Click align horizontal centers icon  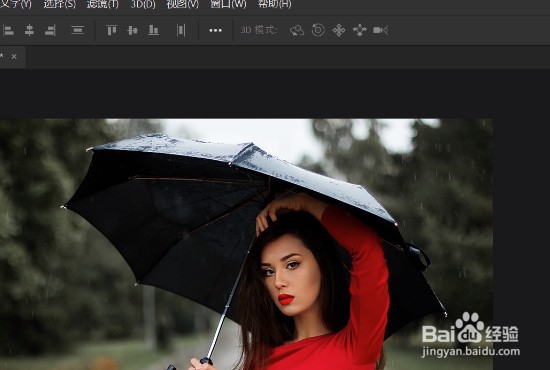point(29,31)
